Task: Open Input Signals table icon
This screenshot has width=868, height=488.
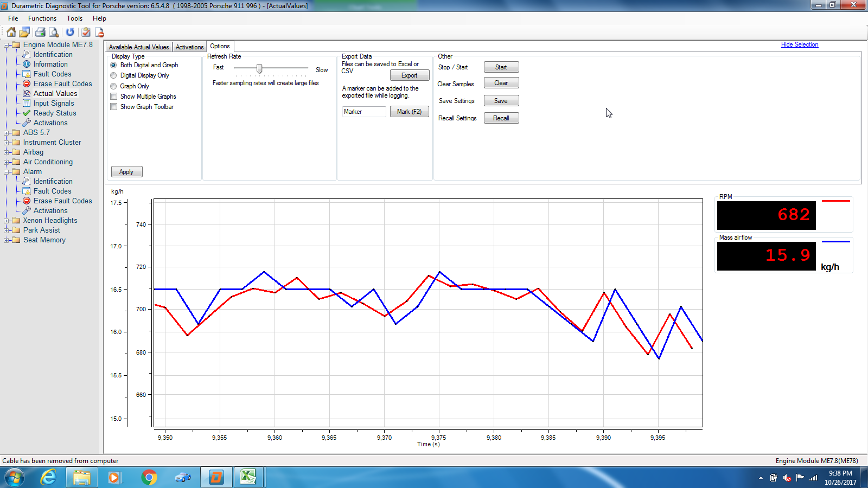Action: tap(26, 103)
